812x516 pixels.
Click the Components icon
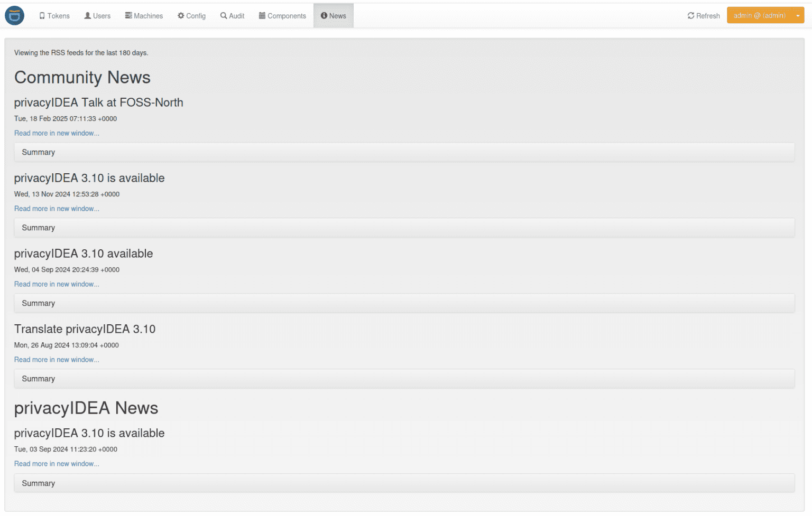click(x=262, y=15)
